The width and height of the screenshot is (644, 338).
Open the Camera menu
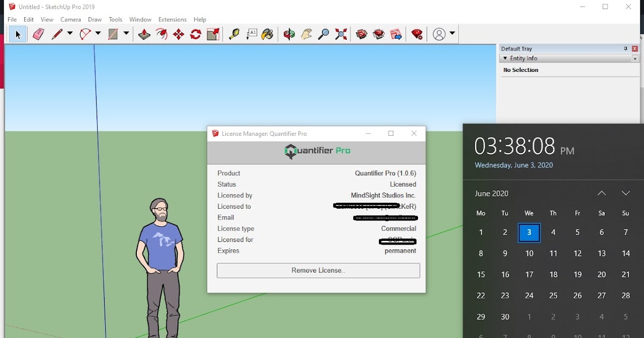coord(70,20)
